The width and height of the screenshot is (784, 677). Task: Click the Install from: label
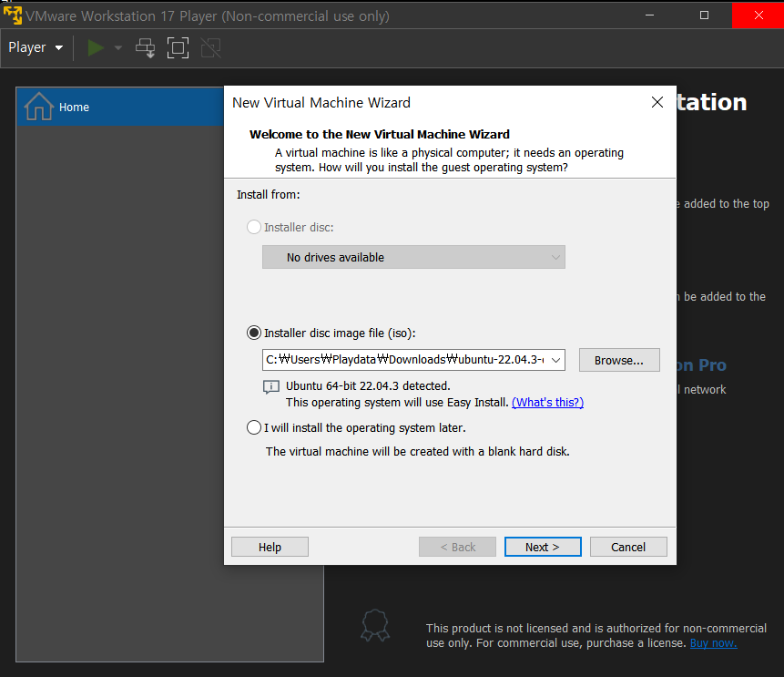click(268, 195)
